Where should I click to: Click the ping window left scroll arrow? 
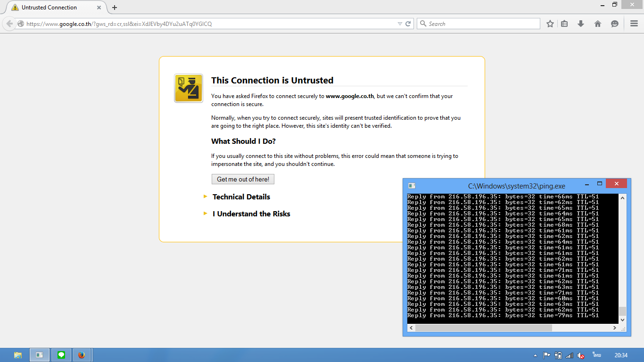point(411,328)
